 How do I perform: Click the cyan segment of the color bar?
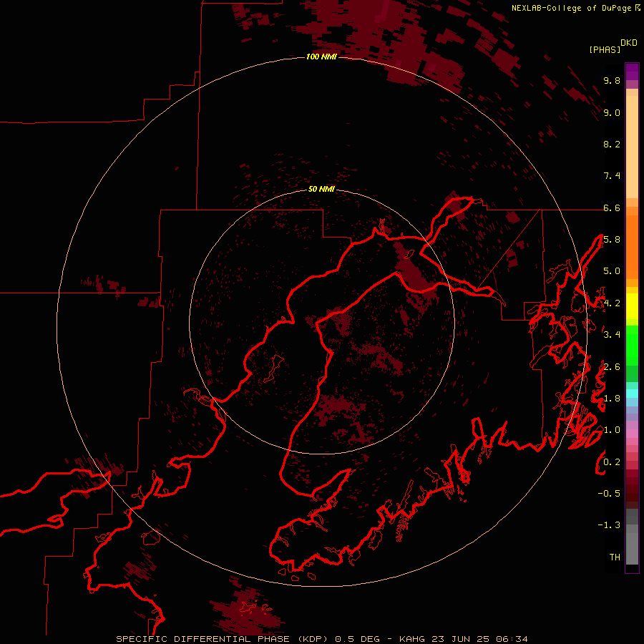(x=632, y=394)
